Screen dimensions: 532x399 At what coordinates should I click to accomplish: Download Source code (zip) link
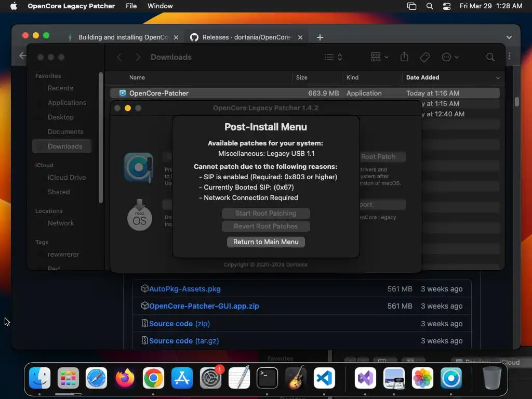coord(179,324)
